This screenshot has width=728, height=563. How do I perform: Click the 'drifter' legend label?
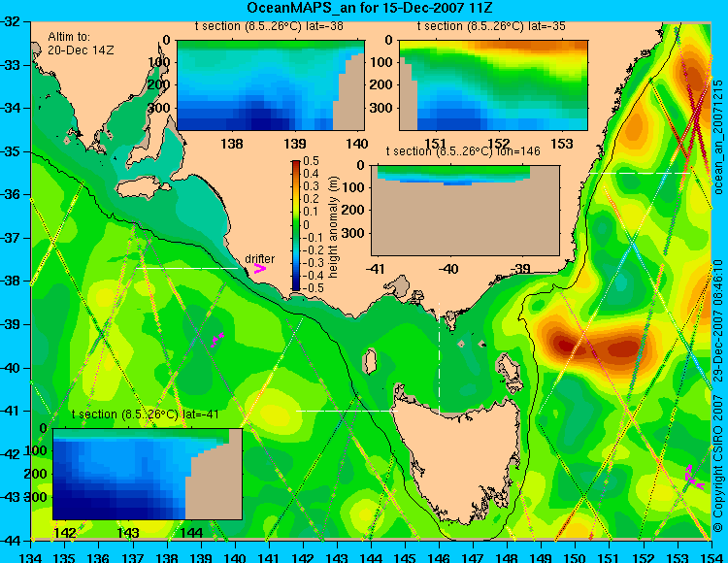(x=259, y=259)
